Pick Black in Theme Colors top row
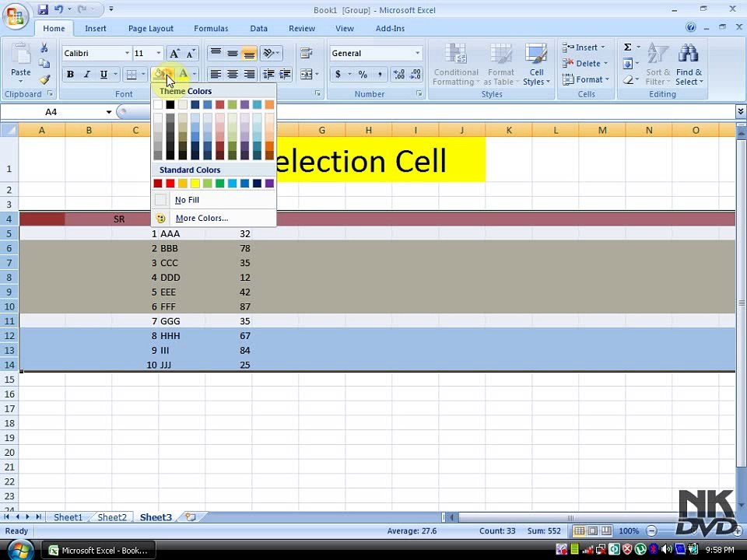Image resolution: width=747 pixels, height=560 pixels. (170, 104)
